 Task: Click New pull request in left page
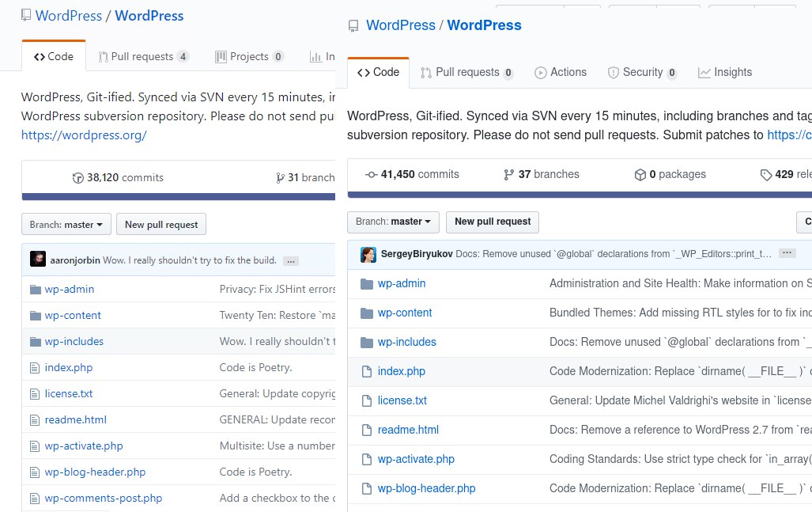coord(161,225)
